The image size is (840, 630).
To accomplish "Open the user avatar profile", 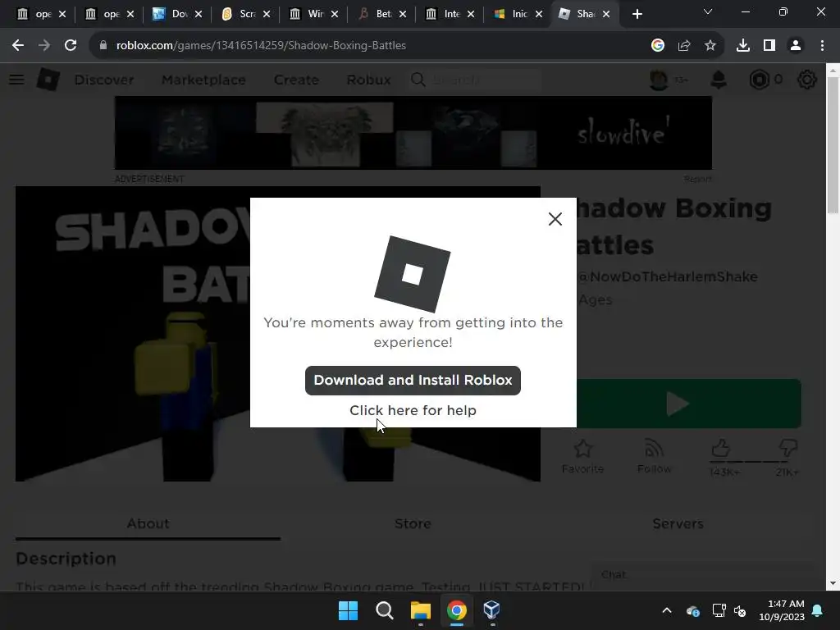I will pos(659,80).
